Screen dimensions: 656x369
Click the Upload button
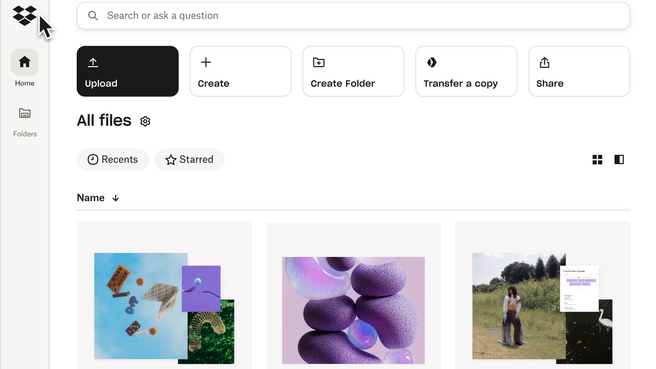pyautogui.click(x=128, y=71)
